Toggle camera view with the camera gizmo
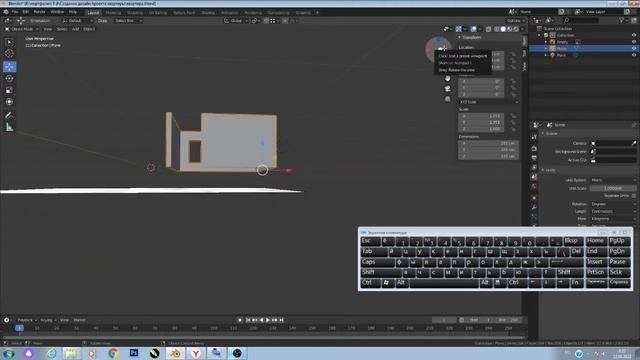 [x=448, y=89]
